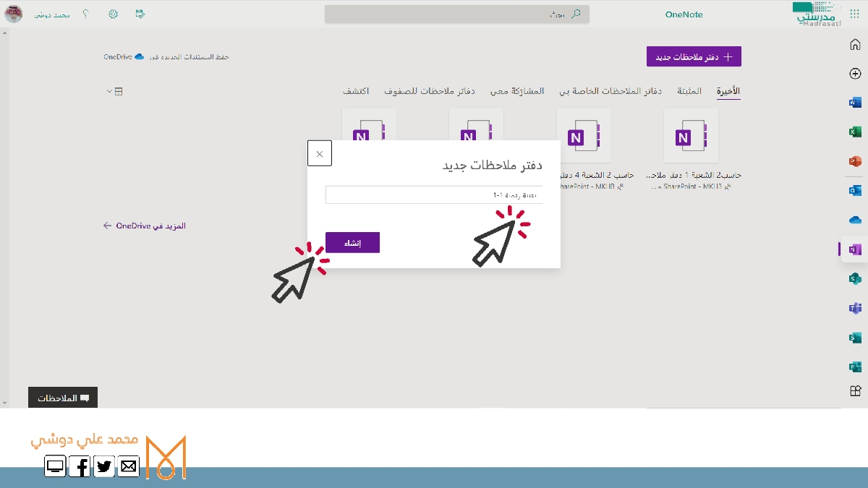Expand the grid view layout dropdown
Screen dimensions: 868x488
(114, 91)
